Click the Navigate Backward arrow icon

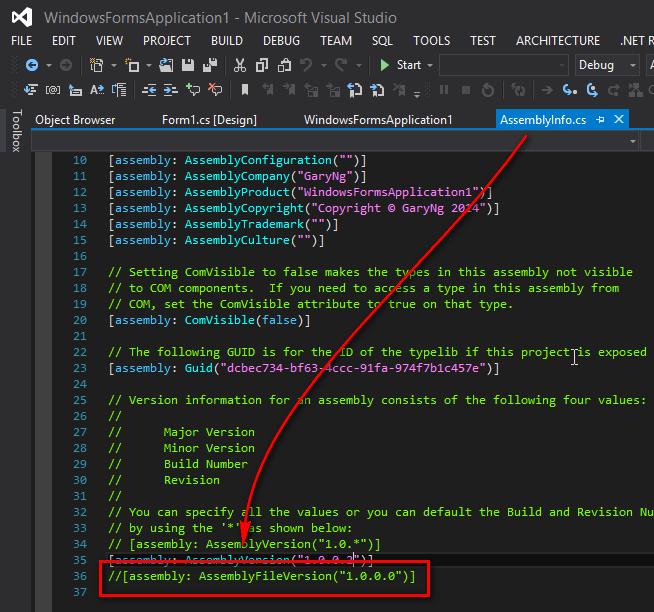32,65
